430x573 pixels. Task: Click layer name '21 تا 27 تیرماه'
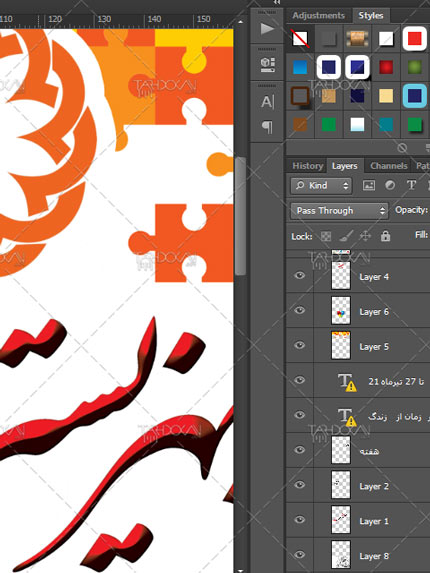(x=396, y=382)
